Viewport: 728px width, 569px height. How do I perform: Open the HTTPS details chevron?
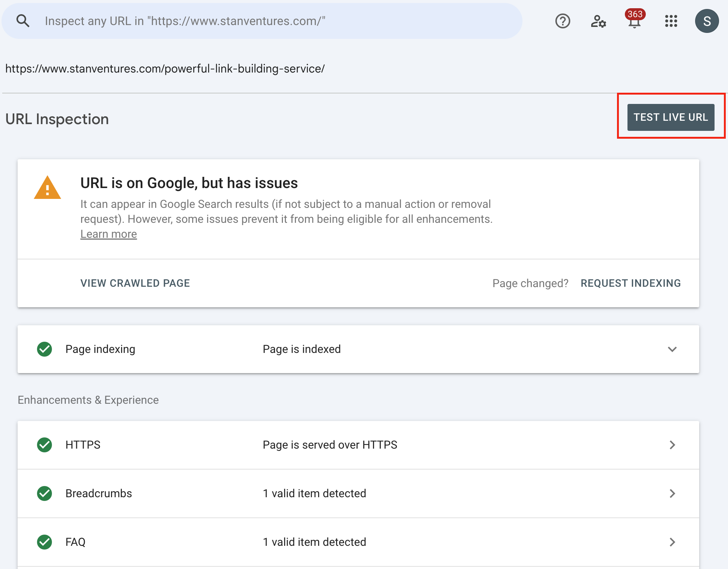(x=673, y=445)
